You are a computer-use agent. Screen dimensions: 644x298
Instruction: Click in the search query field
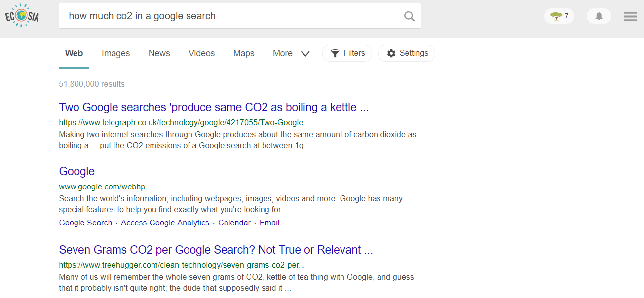click(232, 16)
